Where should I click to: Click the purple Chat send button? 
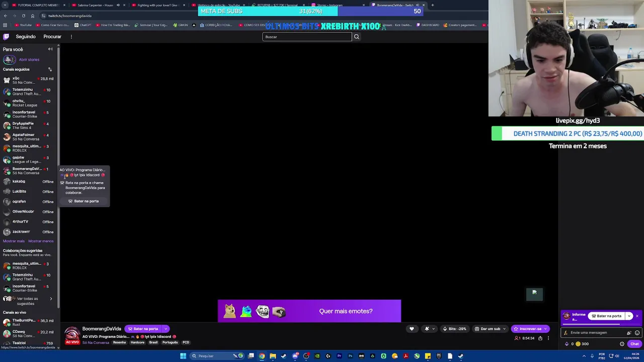(x=634, y=344)
